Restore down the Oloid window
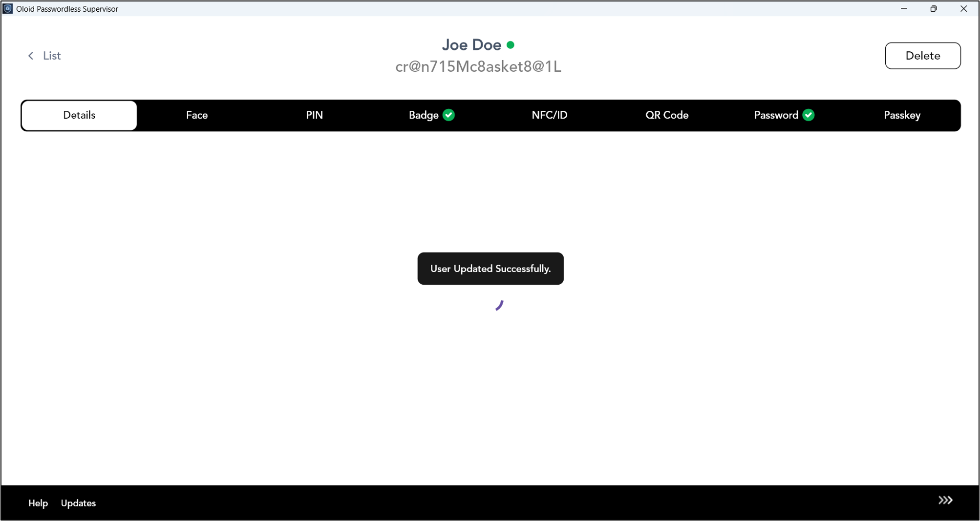The image size is (980, 521). click(934, 8)
